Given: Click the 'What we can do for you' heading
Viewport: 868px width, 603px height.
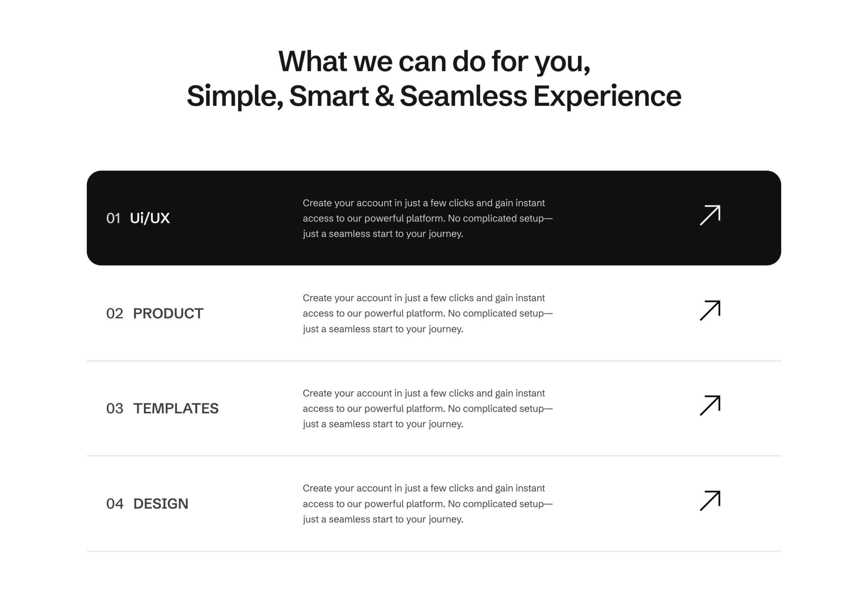Looking at the screenshot, I should [434, 62].
